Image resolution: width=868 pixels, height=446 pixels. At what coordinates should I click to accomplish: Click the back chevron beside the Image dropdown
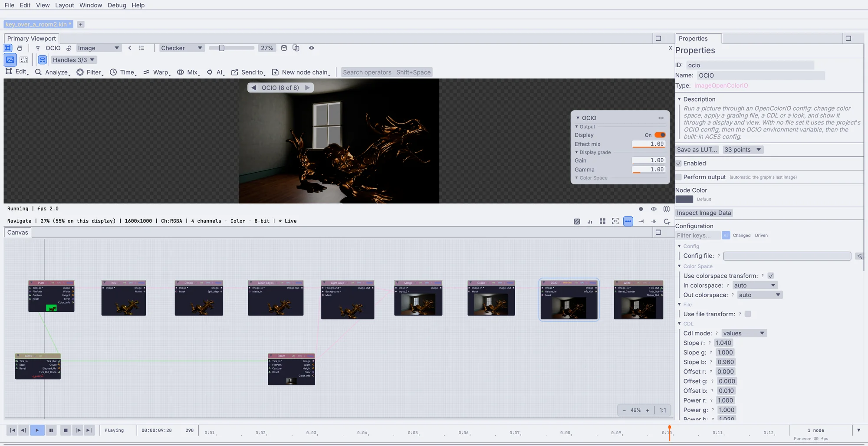click(130, 48)
